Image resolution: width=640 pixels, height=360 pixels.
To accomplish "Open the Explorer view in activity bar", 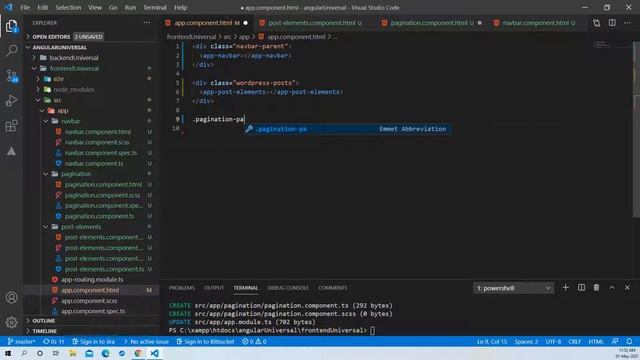I will tap(11, 27).
